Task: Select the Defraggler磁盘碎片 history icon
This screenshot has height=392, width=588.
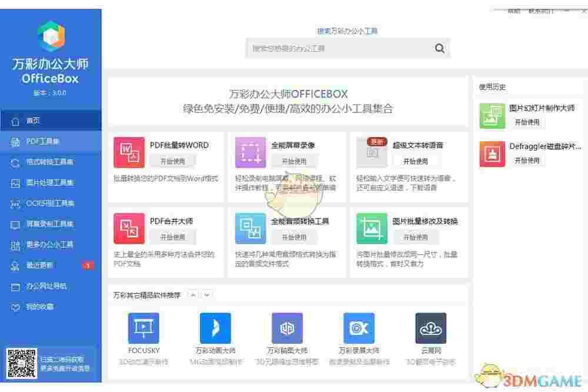Action: tap(492, 153)
